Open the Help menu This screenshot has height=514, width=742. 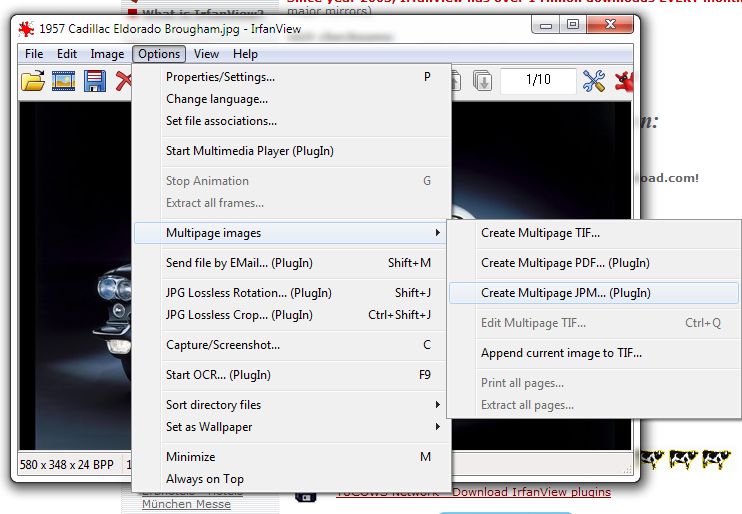(x=245, y=54)
